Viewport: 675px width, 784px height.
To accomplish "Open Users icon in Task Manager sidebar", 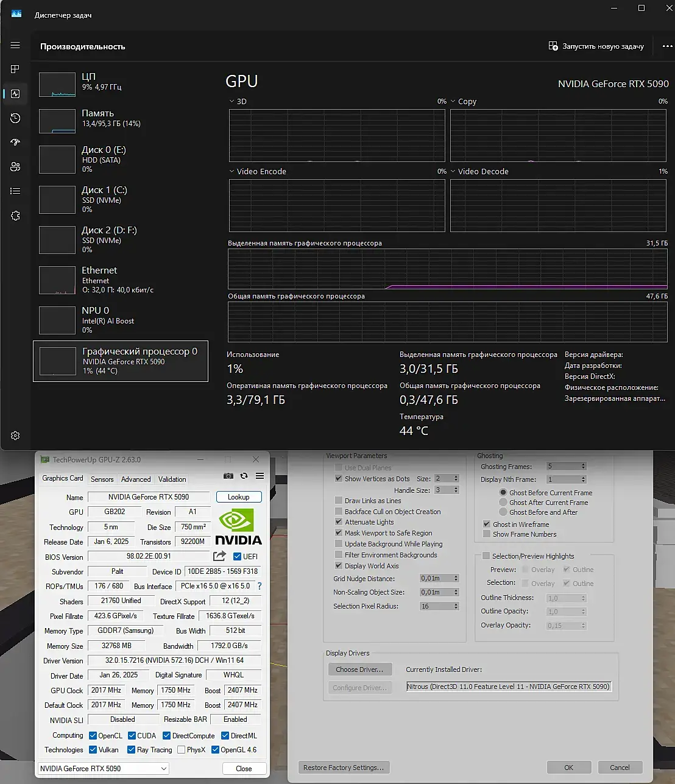I will click(x=15, y=167).
